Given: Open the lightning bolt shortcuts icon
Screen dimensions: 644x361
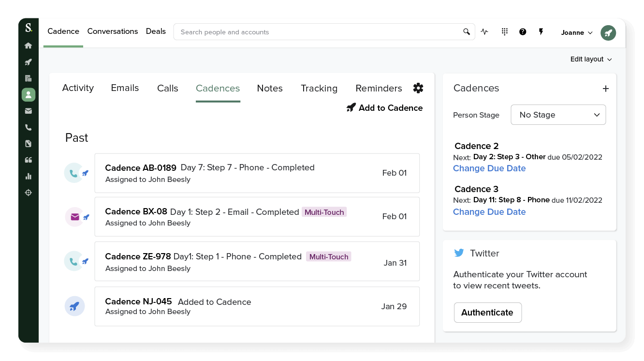Looking at the screenshot, I should click(541, 31).
